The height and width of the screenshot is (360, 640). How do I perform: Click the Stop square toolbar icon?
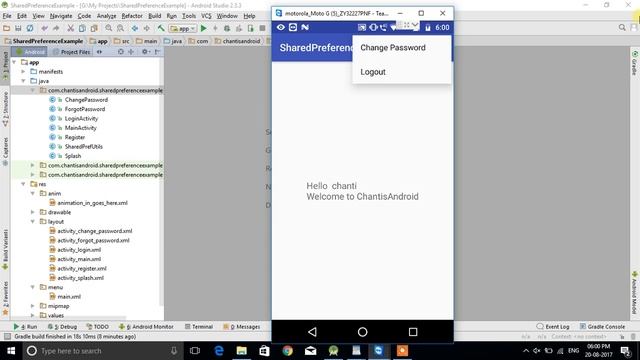tap(262, 28)
